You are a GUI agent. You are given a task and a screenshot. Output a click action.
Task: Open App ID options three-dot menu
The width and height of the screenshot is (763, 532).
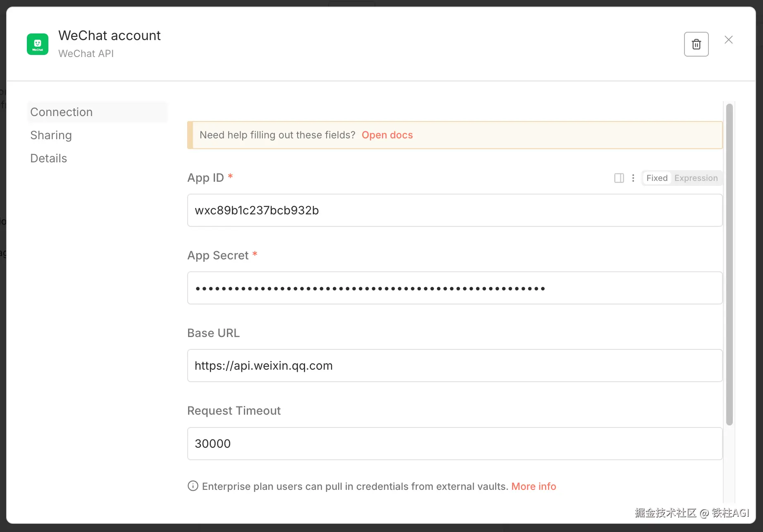[633, 178]
